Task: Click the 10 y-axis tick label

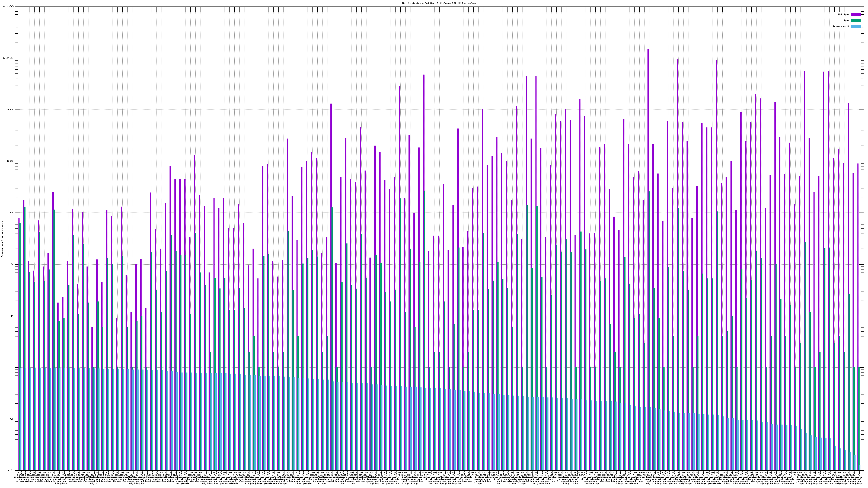Action: pyautogui.click(x=12, y=316)
